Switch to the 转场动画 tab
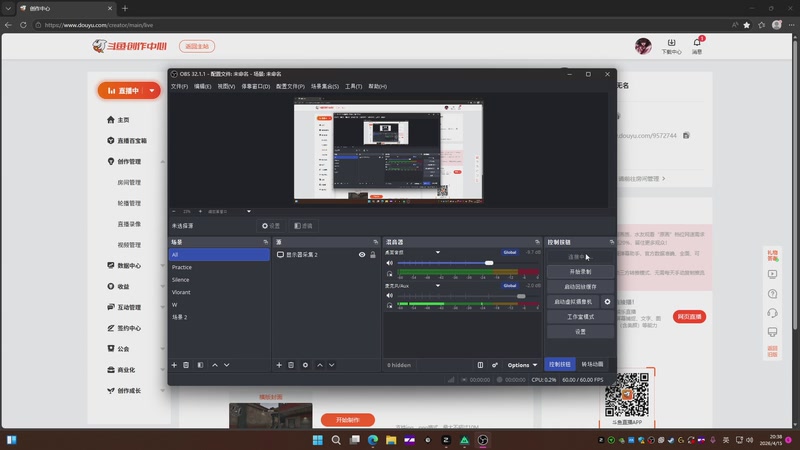Screen dimensions: 800x450 click(592, 364)
